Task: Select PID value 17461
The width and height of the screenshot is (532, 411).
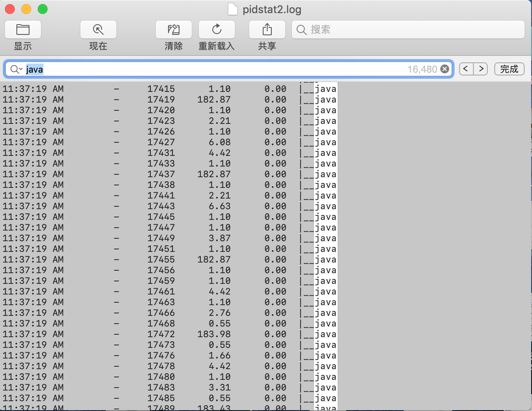Action: [x=161, y=291]
